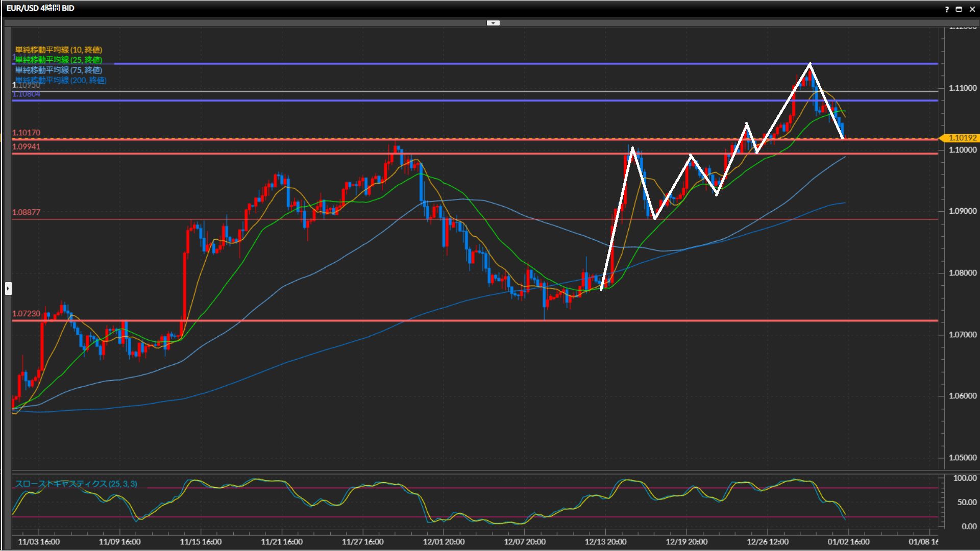Image resolution: width=980 pixels, height=551 pixels.
Task: Select the 75-period moving average legend label
Action: [59, 70]
